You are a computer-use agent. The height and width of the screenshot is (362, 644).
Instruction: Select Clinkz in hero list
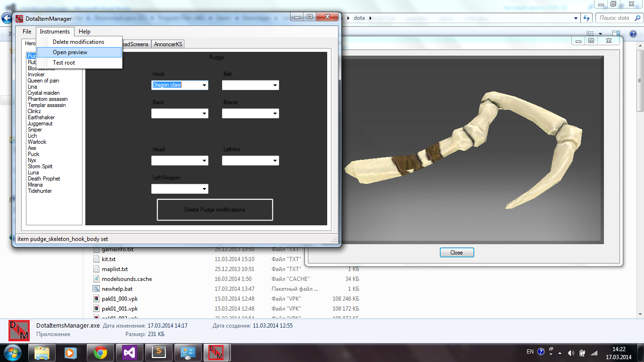click(34, 111)
